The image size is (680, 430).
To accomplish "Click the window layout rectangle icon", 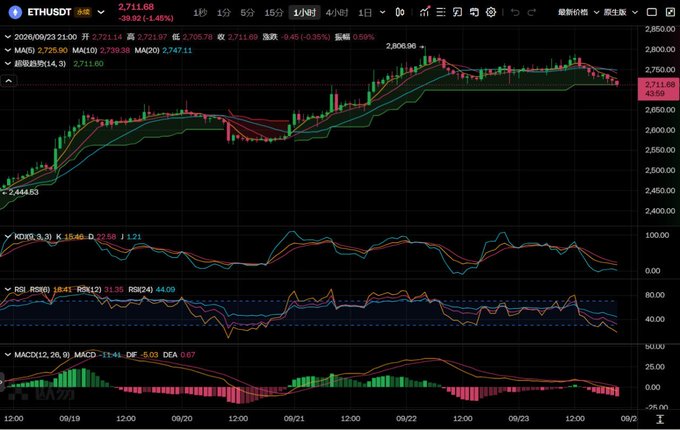I will [651, 12].
